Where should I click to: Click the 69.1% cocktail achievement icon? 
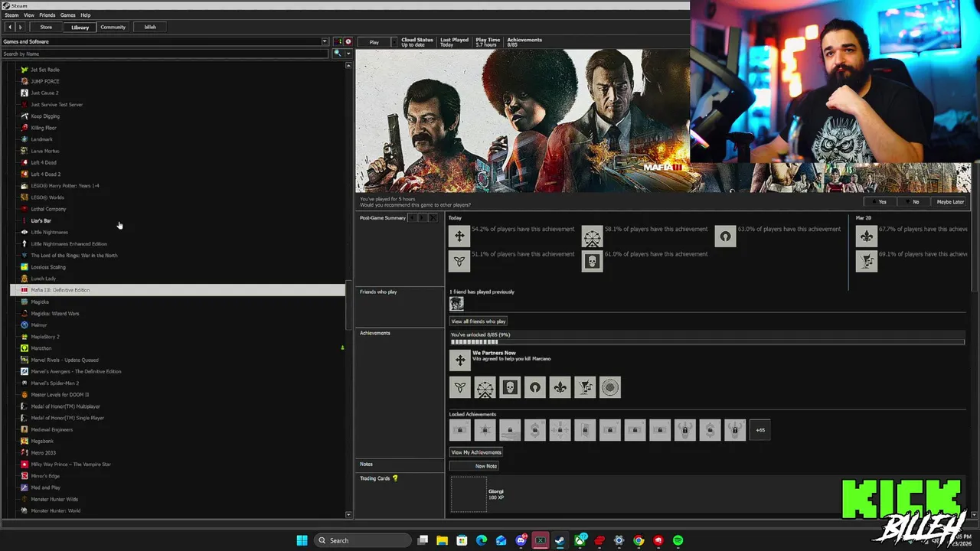(x=867, y=261)
